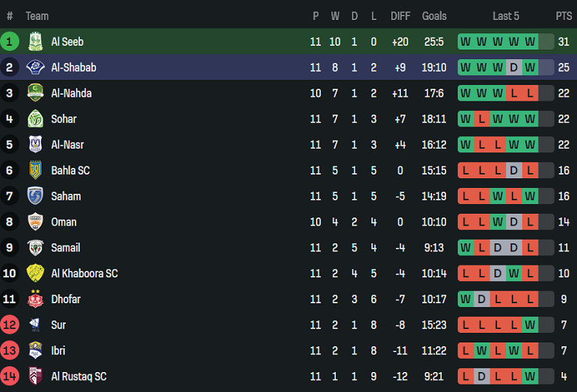Screen dimensions: 577x392
Task: Click the red rank 14 position badge
Action: coord(10,376)
